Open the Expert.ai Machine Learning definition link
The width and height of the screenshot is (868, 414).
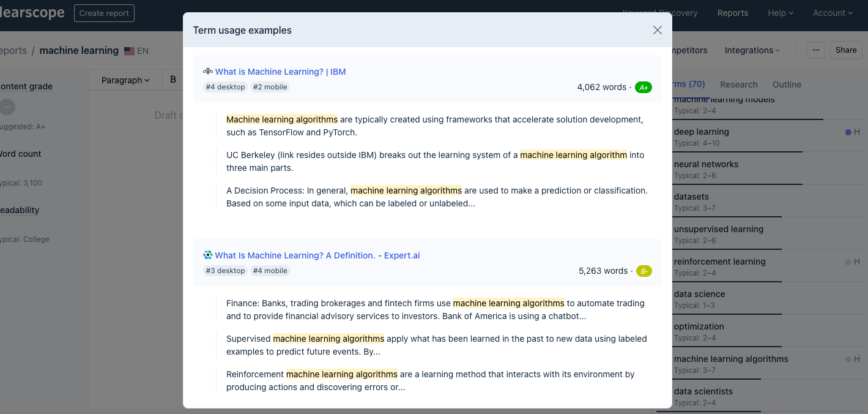coord(317,255)
